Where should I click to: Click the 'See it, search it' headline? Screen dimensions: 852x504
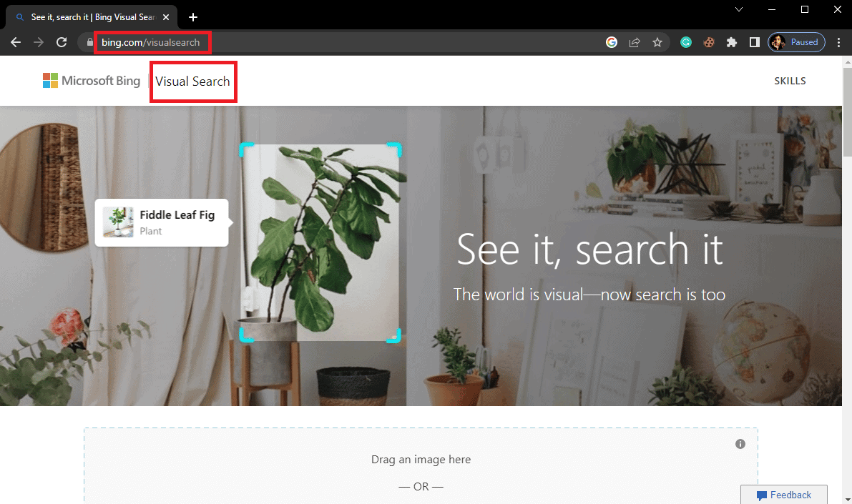tap(590, 249)
